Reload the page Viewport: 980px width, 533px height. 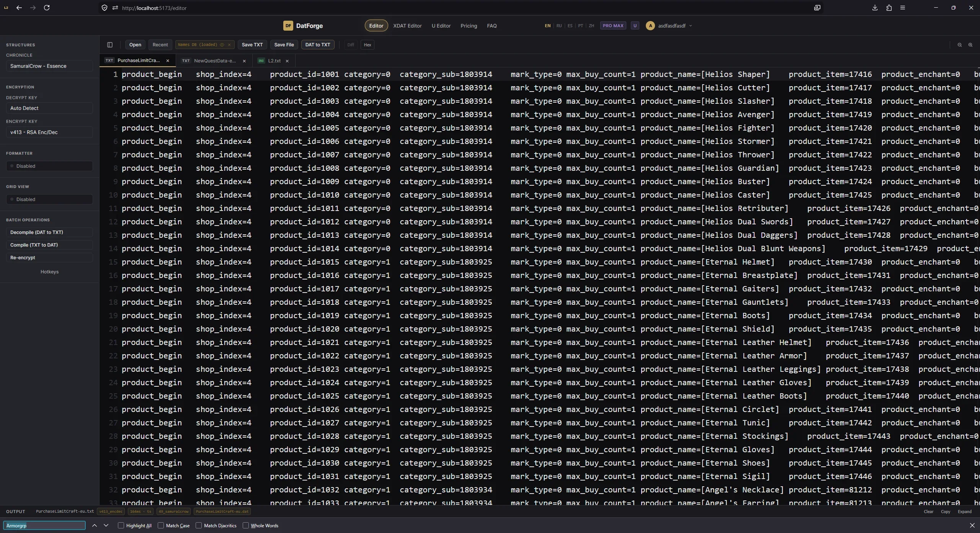click(47, 8)
